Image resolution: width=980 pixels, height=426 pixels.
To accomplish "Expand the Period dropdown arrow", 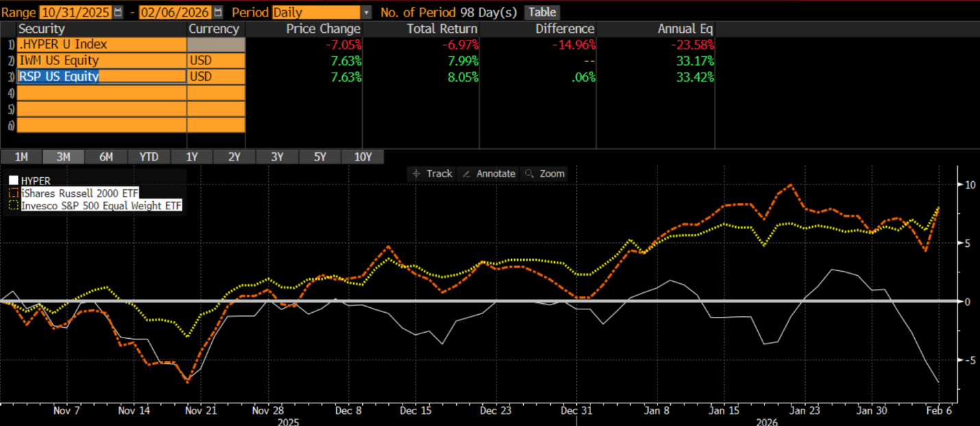I will click(366, 12).
